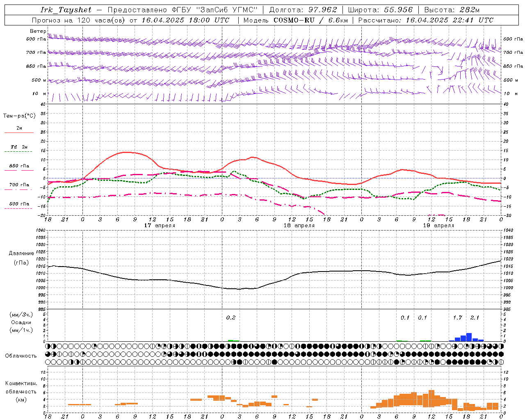This screenshot has width=525, height=420.
Task: Select the date label "19 апреля"
Action: [x=438, y=226]
